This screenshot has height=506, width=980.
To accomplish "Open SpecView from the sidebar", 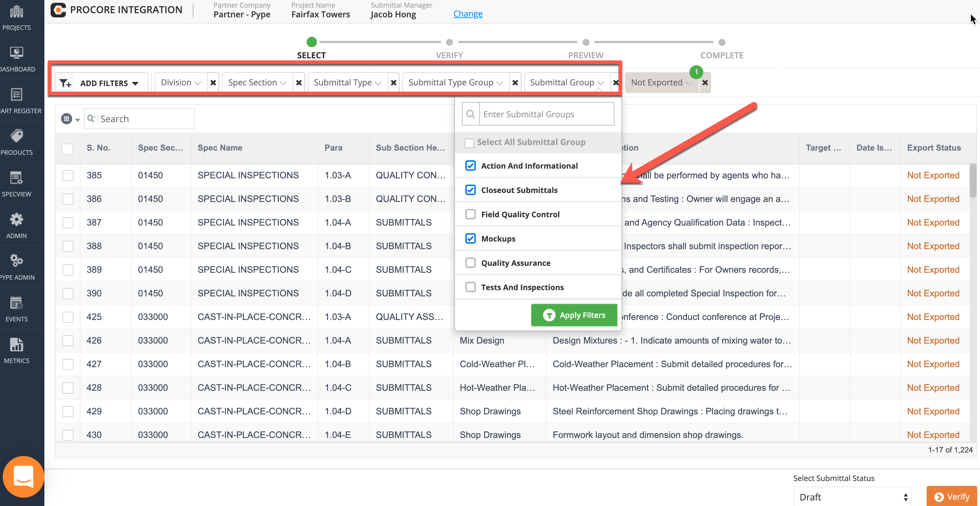I will point(16,178).
